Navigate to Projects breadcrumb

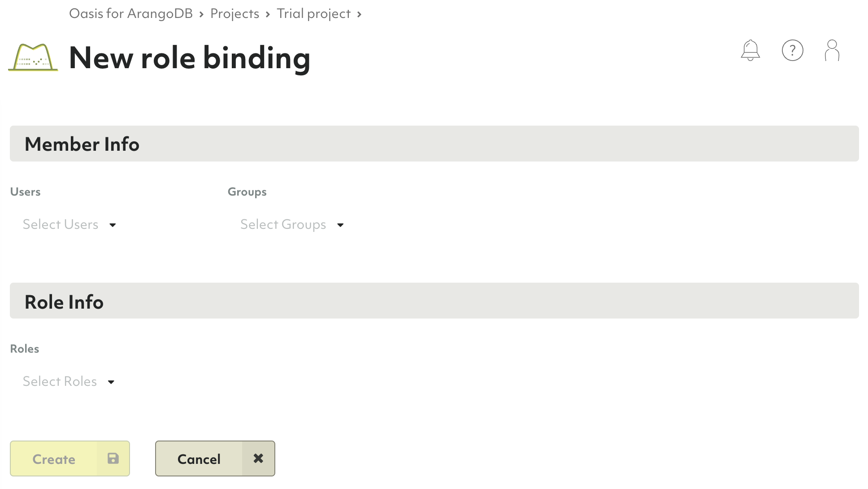(x=234, y=13)
